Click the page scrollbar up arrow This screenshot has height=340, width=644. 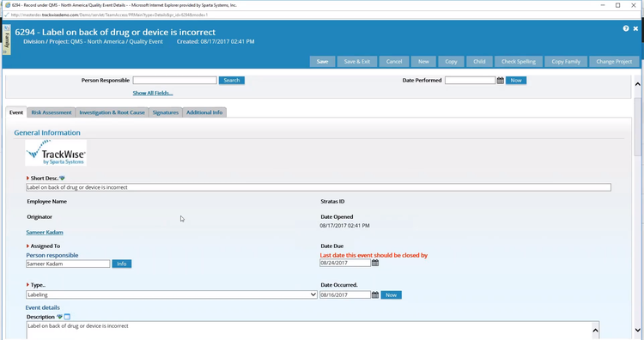pos(637,84)
